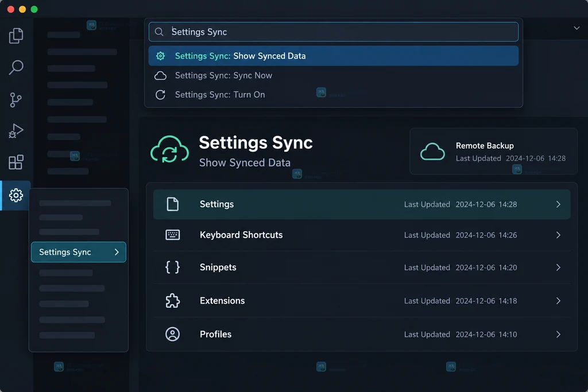
Task: Open the Snippets synced entry
Action: [362, 267]
